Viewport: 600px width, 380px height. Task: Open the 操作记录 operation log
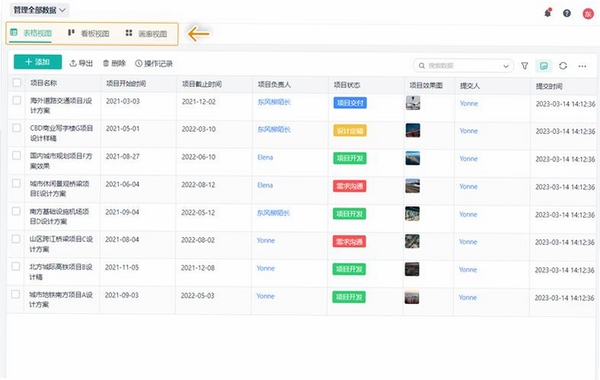point(154,64)
